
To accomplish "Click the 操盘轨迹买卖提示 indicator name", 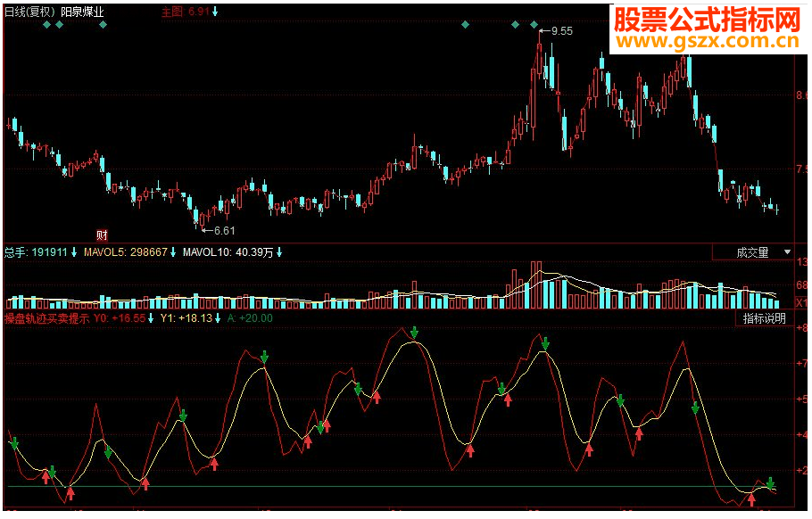I will (x=46, y=318).
